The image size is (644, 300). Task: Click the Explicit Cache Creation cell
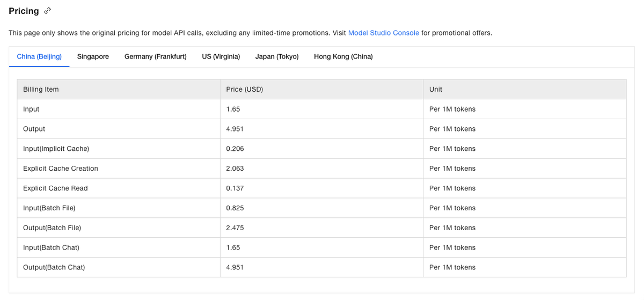click(x=119, y=169)
